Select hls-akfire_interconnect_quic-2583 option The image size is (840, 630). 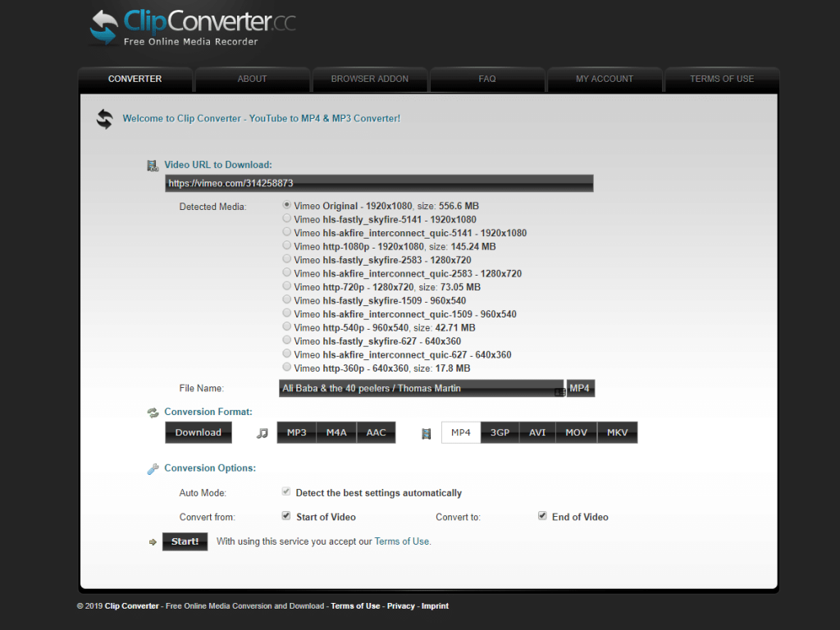click(x=287, y=272)
